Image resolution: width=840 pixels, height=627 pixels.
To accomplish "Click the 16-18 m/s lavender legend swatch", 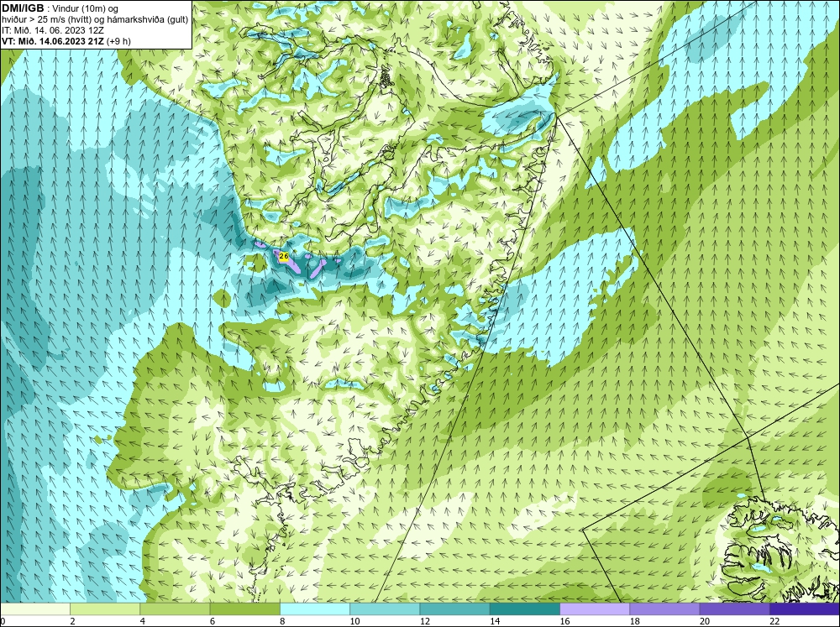I will (x=595, y=609).
